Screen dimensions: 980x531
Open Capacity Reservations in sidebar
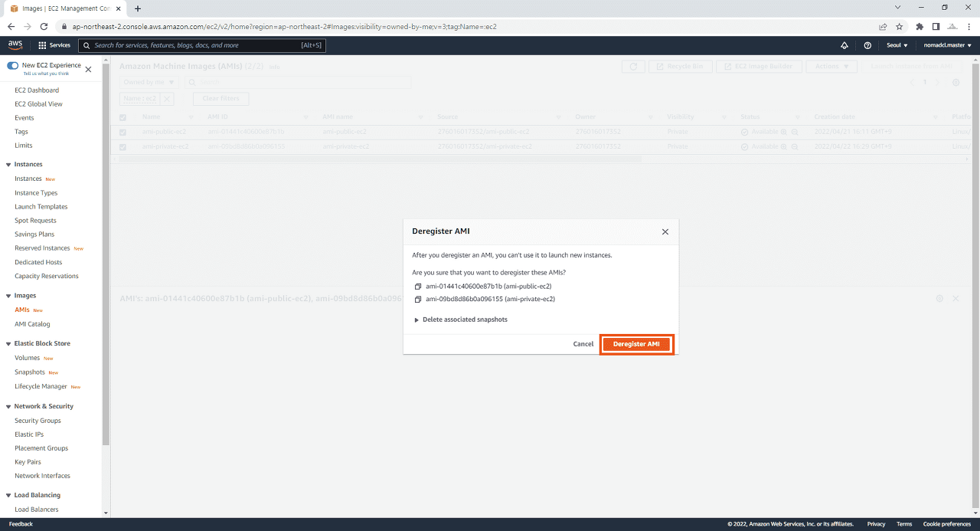point(47,276)
